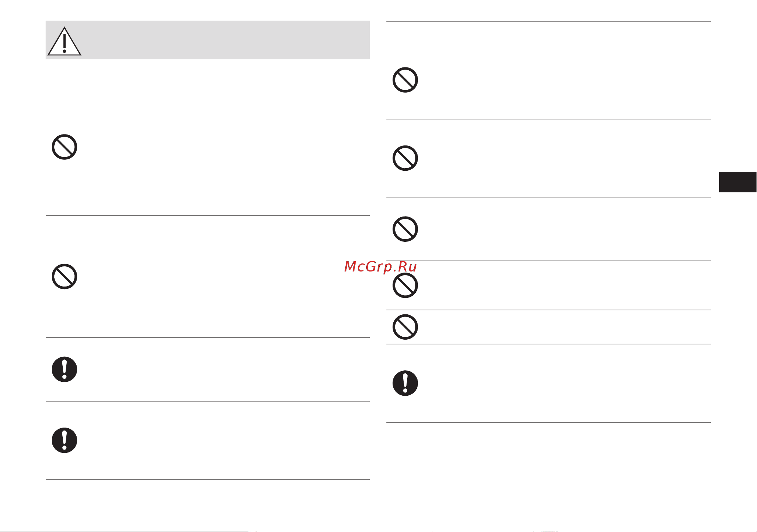The image size is (757, 532).
Task: Click the exclamation icon in right column
Action: [405, 383]
